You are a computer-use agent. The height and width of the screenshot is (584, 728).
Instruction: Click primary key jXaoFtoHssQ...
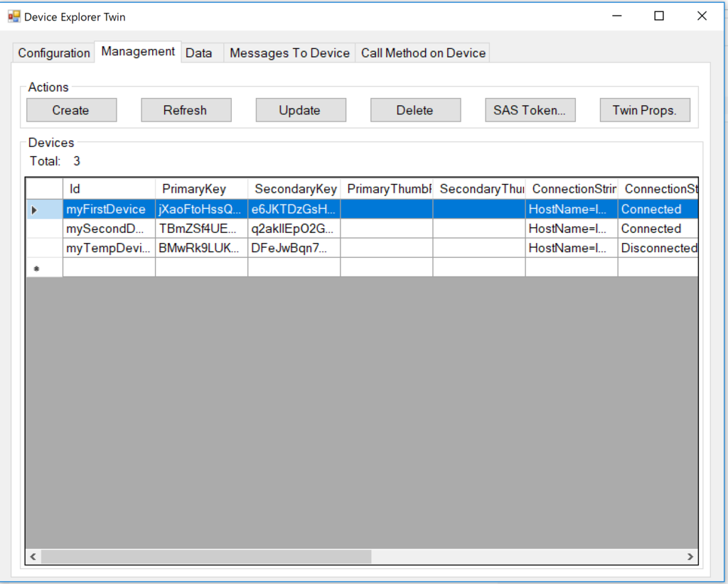click(201, 209)
